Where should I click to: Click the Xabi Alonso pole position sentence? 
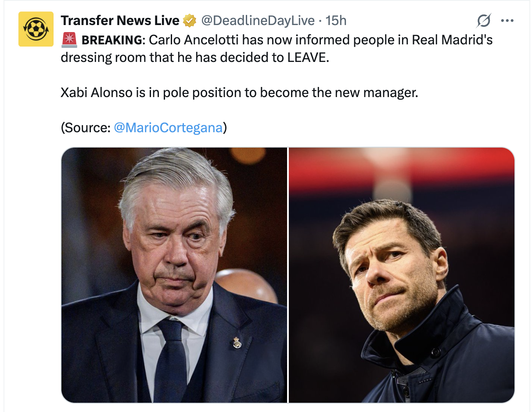pyautogui.click(x=239, y=93)
